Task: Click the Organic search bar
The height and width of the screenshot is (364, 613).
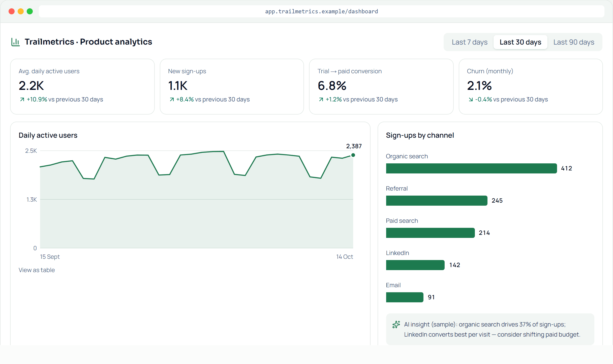Action: [x=471, y=168]
